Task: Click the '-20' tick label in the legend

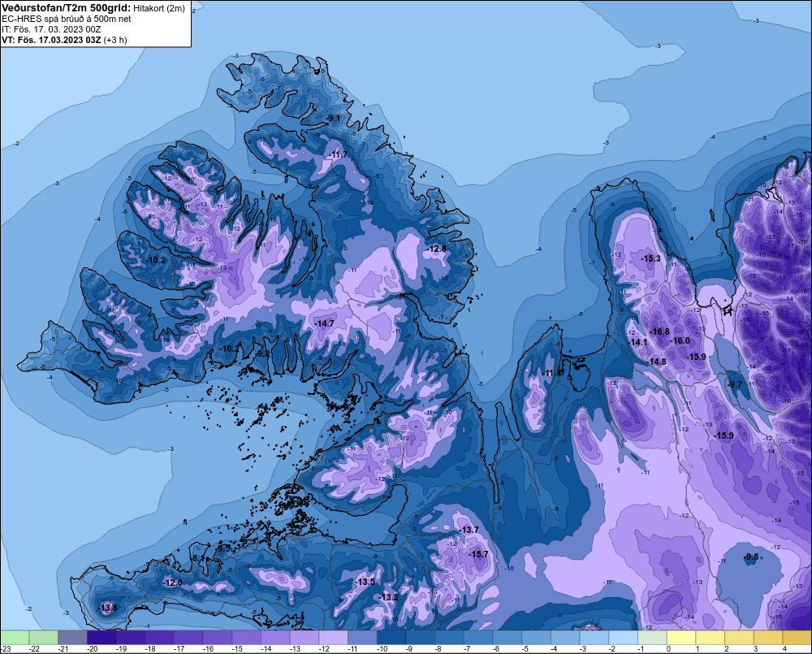Action: point(93,649)
